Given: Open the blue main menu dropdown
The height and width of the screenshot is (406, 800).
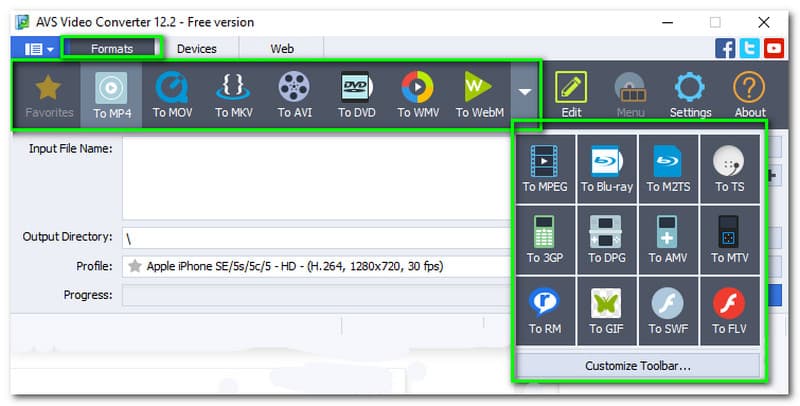Looking at the screenshot, I should coord(37,49).
